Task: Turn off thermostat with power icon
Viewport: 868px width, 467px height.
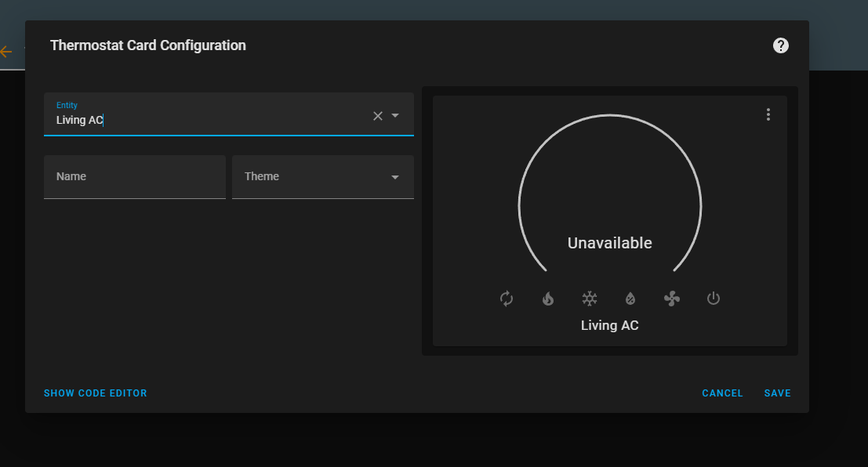Action: [714, 299]
